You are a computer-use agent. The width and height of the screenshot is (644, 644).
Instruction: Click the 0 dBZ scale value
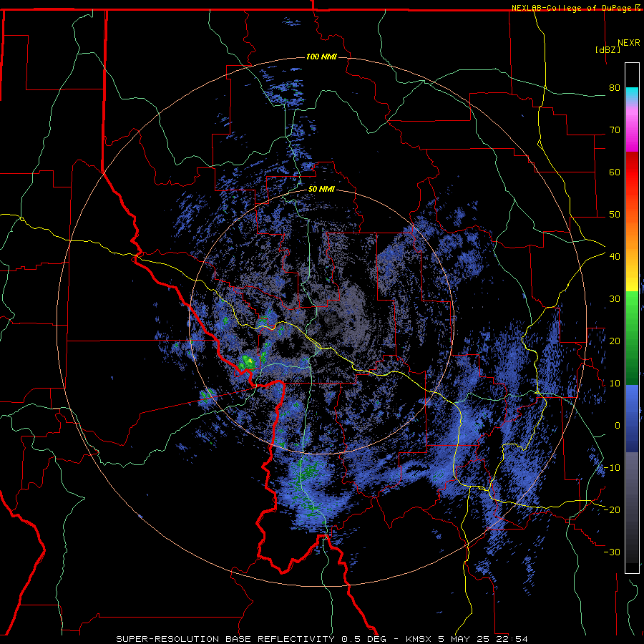coord(618,426)
